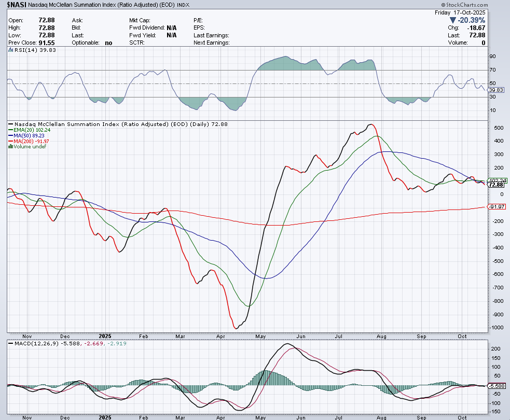
Task: Click the MACD(12,26,9) -5.588 label
Action: coord(47,344)
